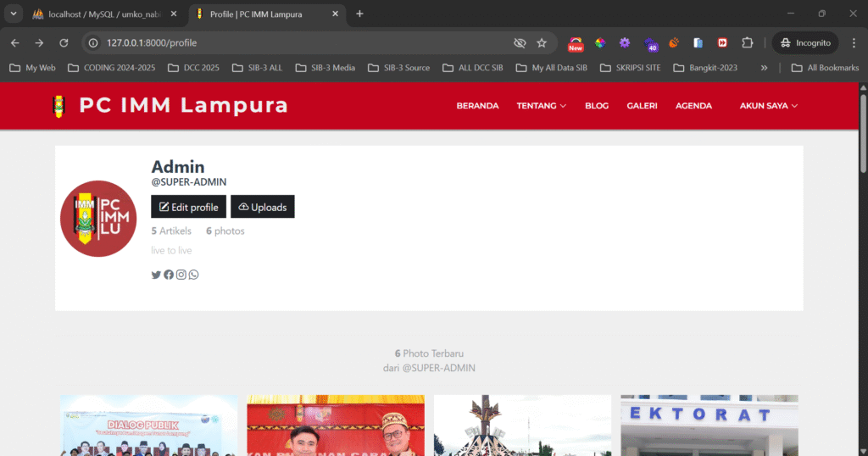Expand the AKUN SAYA dropdown
Image resolution: width=868 pixels, height=456 pixels.
click(768, 106)
